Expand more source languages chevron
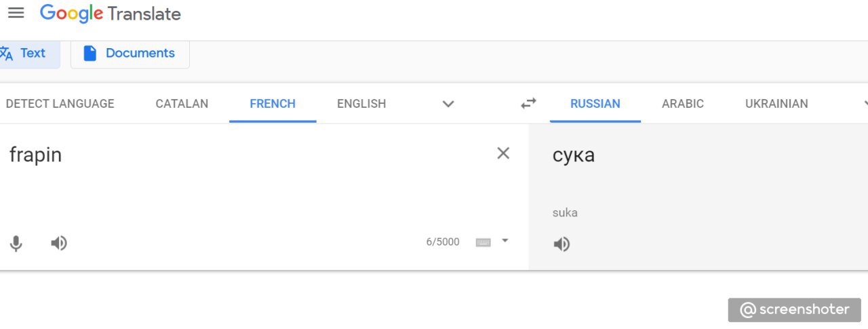Screen dimensions: 868x329 tap(448, 104)
